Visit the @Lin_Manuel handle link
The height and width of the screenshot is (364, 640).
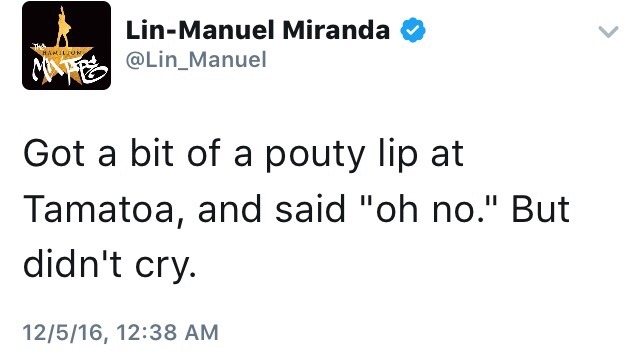pyautogui.click(x=196, y=60)
